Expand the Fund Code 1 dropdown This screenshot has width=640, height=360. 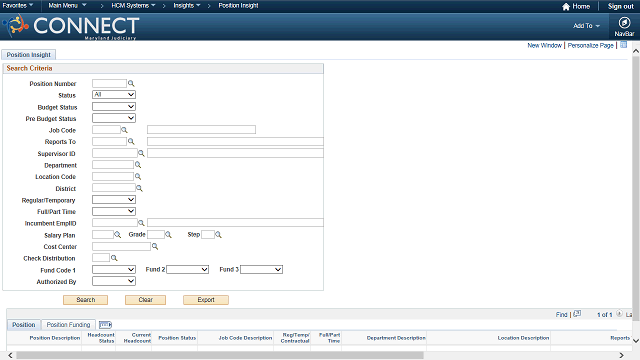pos(114,269)
